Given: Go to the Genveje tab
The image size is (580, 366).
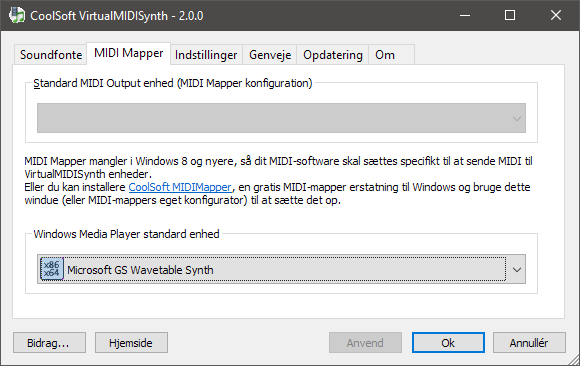Looking at the screenshot, I should click(x=270, y=55).
